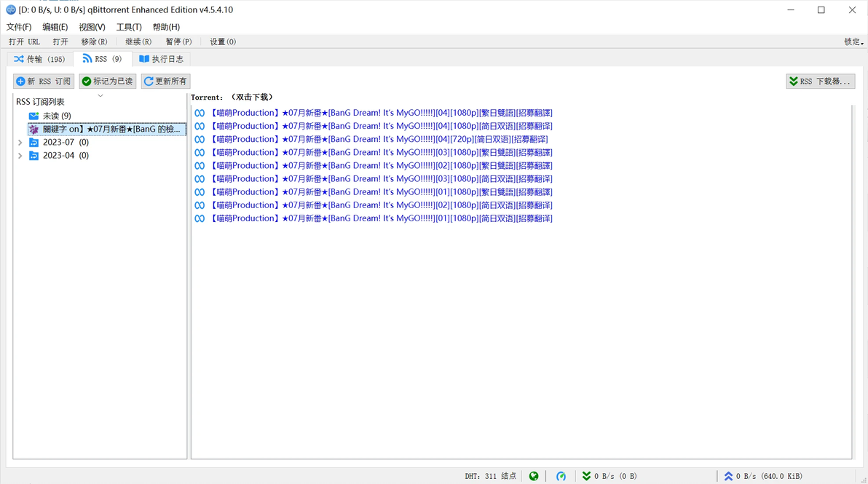Click the book icon on 执行日志 tab
This screenshot has width=868, height=484.
coord(144,59)
